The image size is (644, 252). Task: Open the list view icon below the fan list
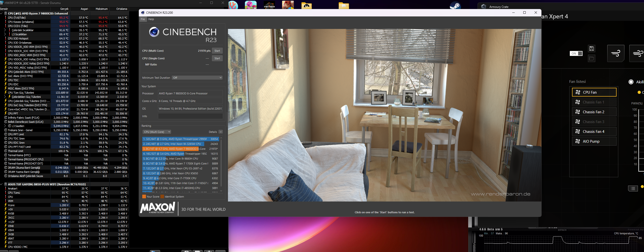[633, 189]
